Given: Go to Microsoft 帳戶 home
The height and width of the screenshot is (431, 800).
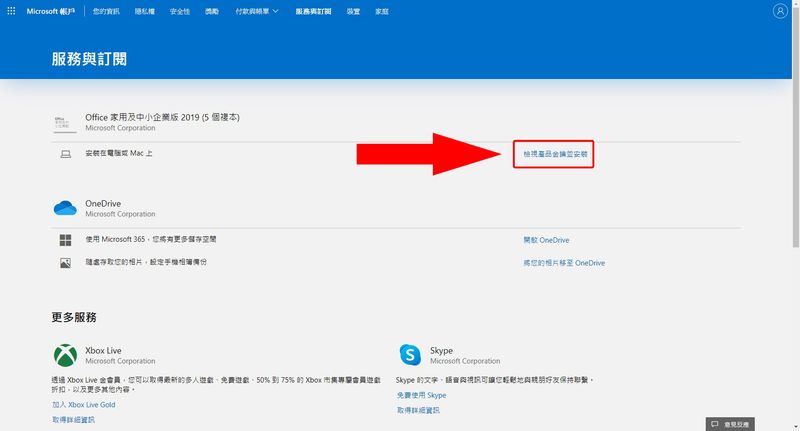Looking at the screenshot, I should 50,11.
